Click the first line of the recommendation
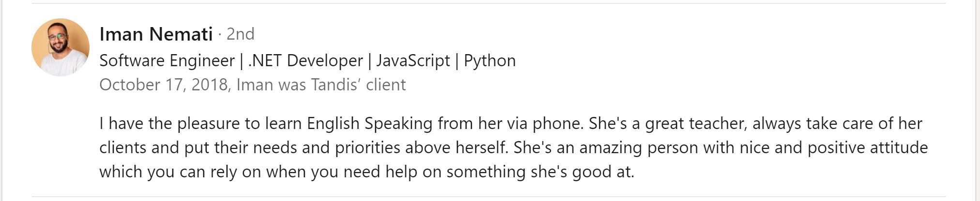The width and height of the screenshot is (980, 201). 511,124
